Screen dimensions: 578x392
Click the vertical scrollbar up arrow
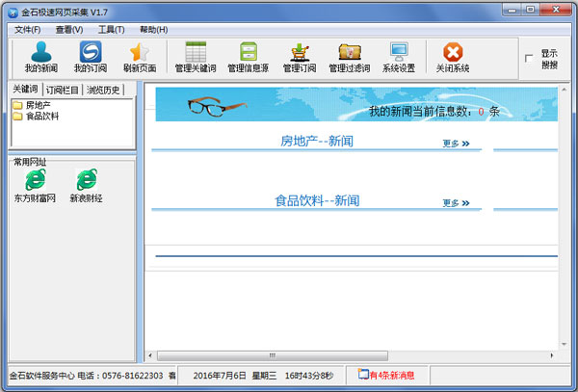[564, 90]
